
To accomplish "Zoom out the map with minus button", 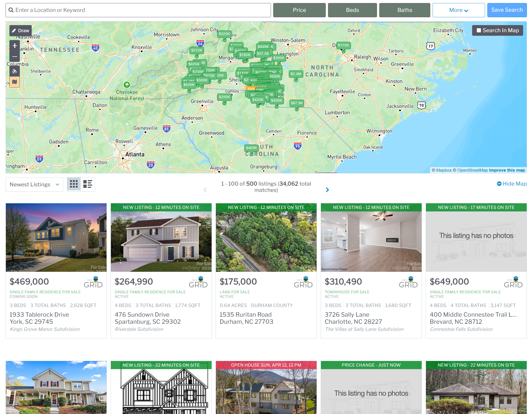I will [x=15, y=57].
